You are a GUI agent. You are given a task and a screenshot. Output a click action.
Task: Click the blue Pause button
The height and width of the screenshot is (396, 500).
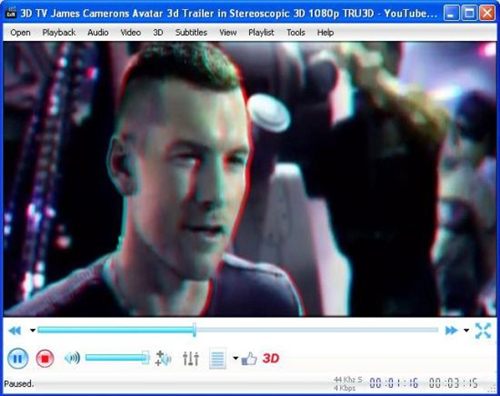[x=18, y=359]
